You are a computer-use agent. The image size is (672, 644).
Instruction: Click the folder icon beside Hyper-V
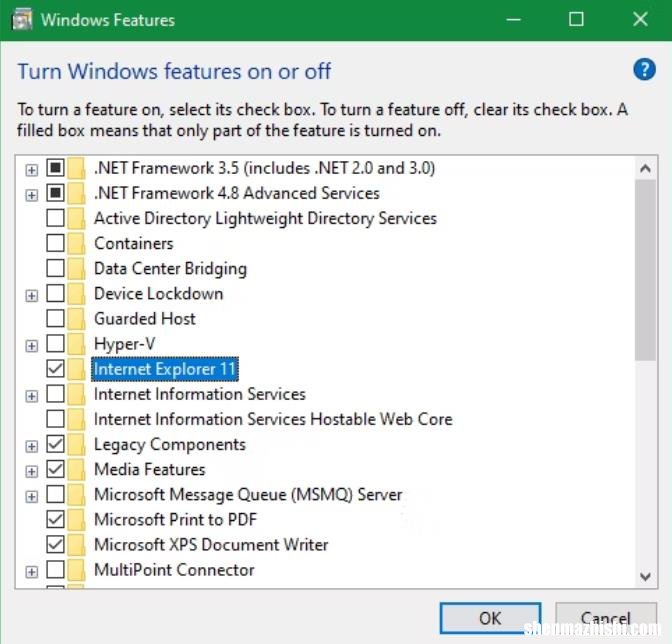click(76, 344)
